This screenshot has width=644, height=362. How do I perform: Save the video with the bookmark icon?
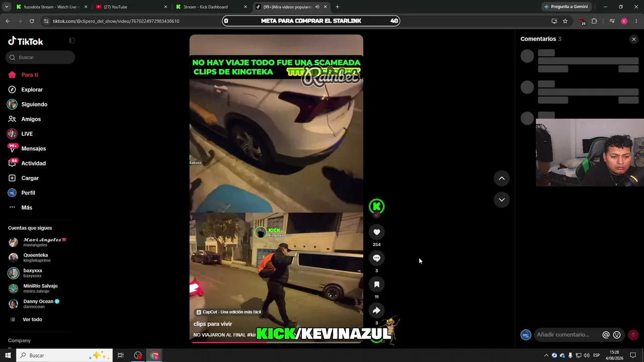click(x=376, y=284)
